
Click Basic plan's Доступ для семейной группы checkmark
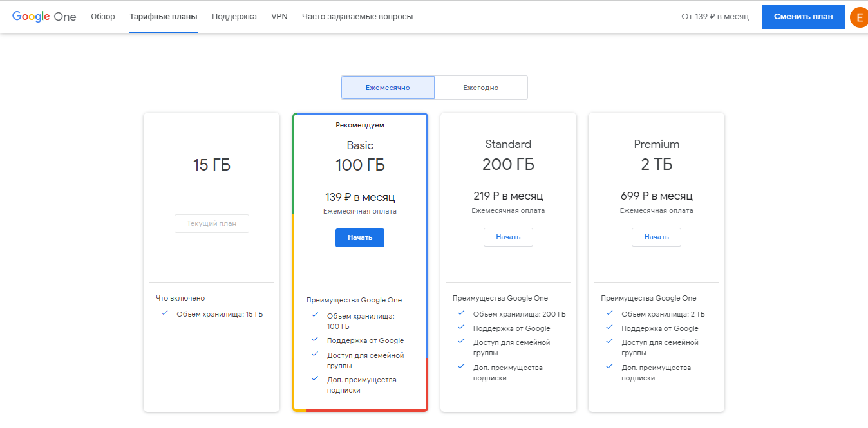pyautogui.click(x=315, y=354)
